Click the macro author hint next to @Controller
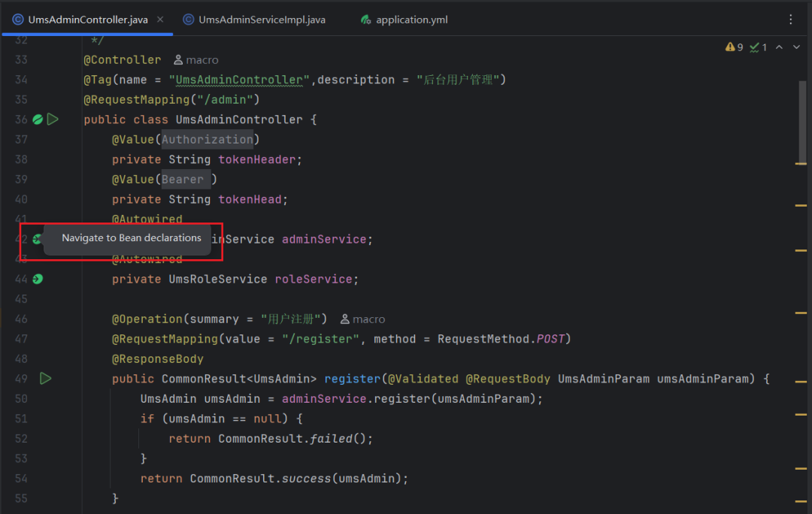Screen dimensions: 812x514 coord(196,60)
